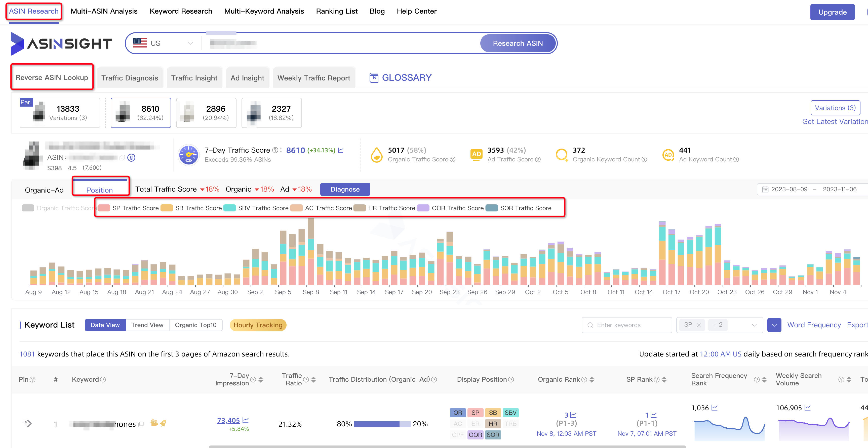
Task: Click the camera icon next to the keyword
Action: pyautogui.click(x=154, y=423)
